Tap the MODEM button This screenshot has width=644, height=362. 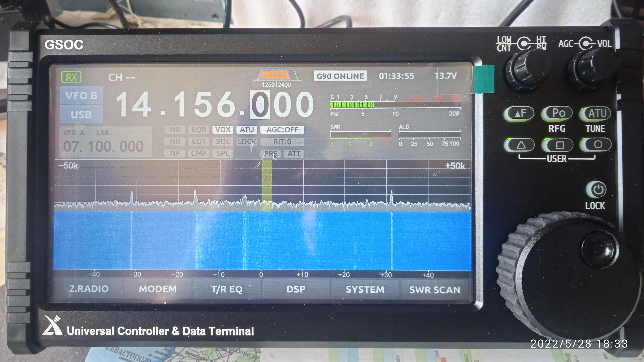coord(158,289)
